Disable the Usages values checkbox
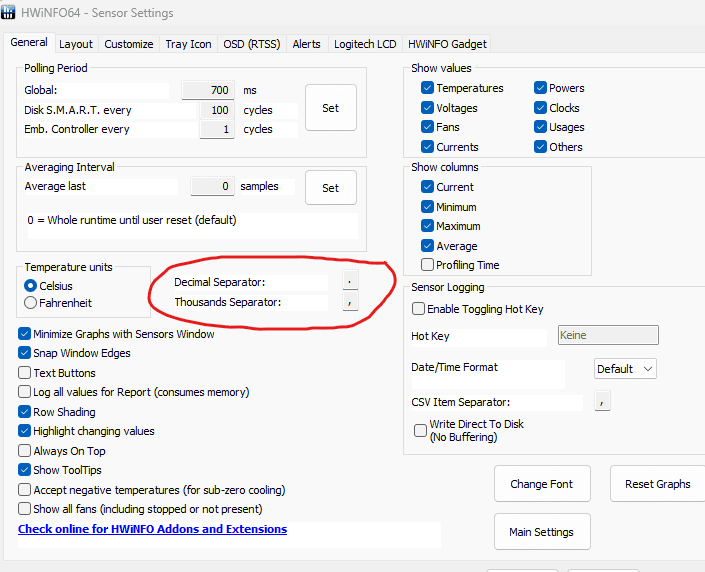Viewport: 705px width, 572px height. tap(540, 127)
